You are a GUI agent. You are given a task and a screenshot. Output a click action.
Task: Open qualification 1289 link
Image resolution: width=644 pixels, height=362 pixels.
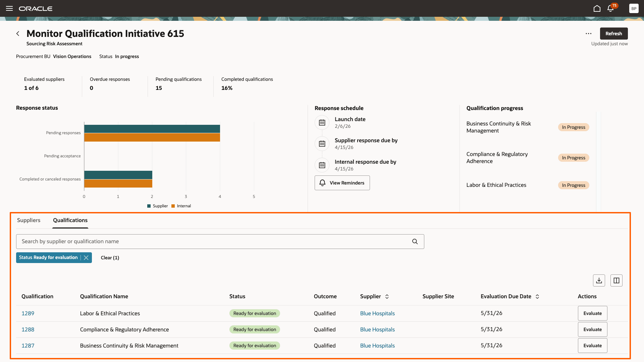pyautogui.click(x=28, y=313)
